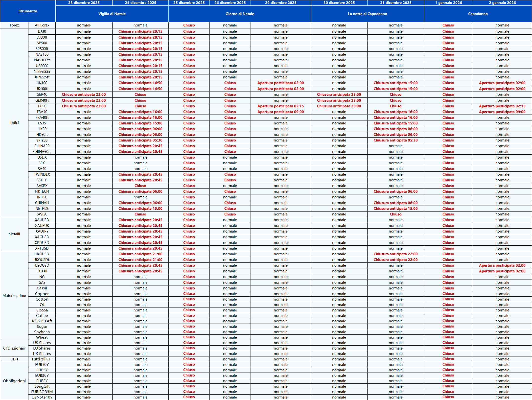
Task: Click the CFD azionari category cell
Action: coord(14,348)
